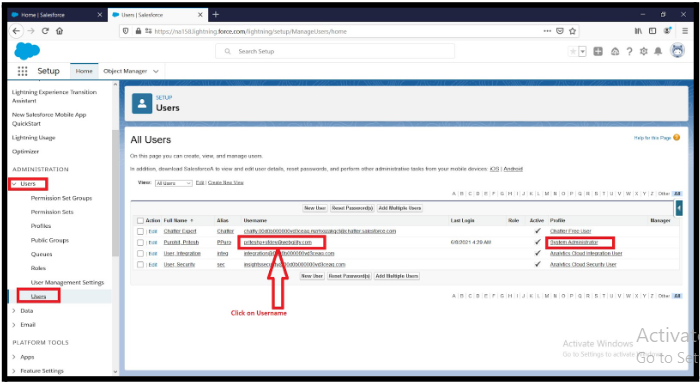
Task: Click the Salesforce cloud logo
Action: [27, 51]
